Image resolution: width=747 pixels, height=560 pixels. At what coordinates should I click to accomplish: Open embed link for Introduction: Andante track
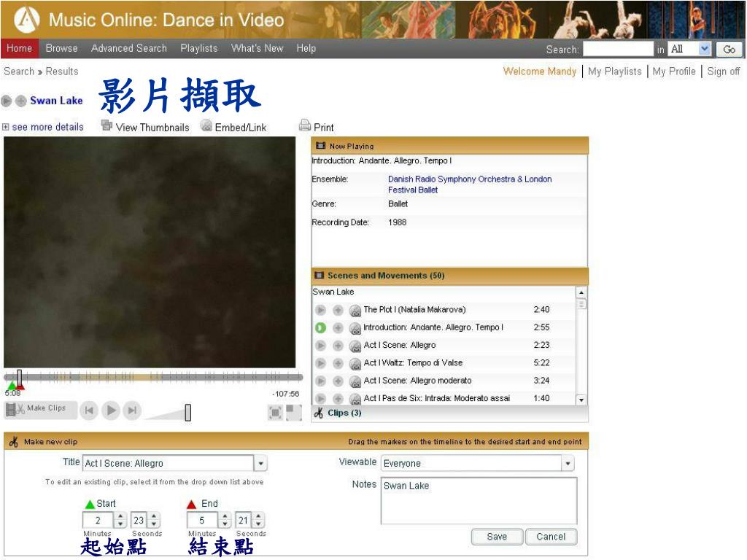tap(355, 328)
